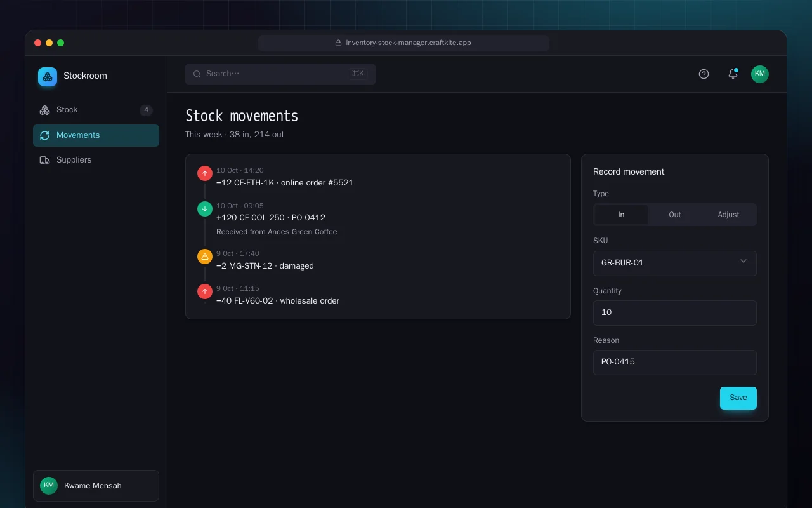Click the search magnifier icon
This screenshot has width=812, height=508.
(197, 74)
